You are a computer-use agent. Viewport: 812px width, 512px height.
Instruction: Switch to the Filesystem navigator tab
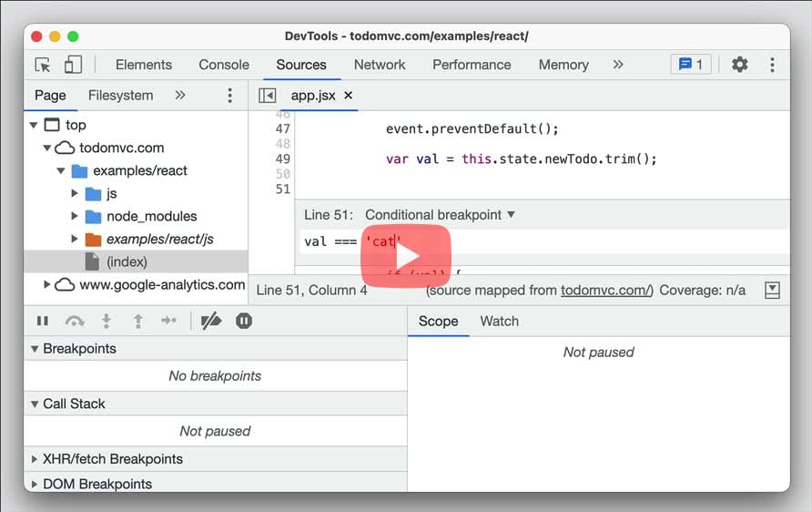click(x=121, y=96)
